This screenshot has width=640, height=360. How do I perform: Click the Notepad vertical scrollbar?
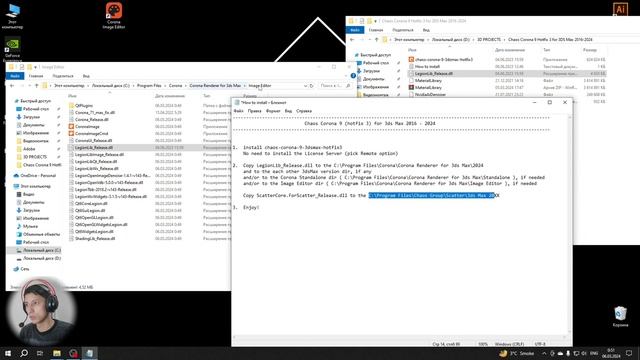point(570,225)
